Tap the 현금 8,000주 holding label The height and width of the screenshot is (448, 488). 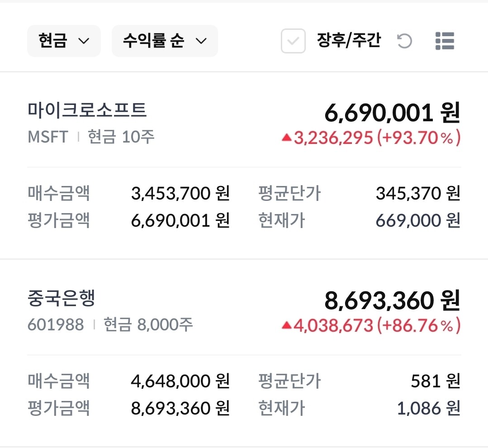(148, 324)
